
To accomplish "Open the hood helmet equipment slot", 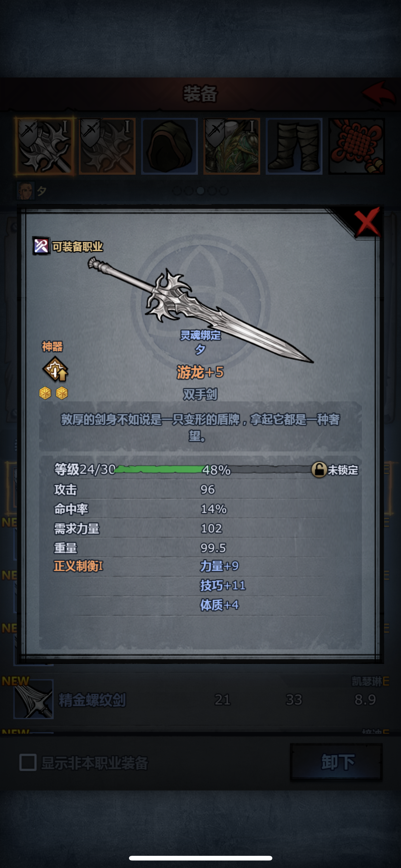I will (169, 146).
